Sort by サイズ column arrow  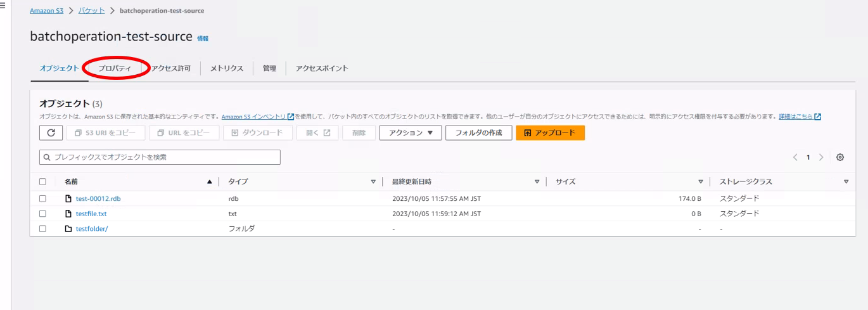pyautogui.click(x=700, y=182)
